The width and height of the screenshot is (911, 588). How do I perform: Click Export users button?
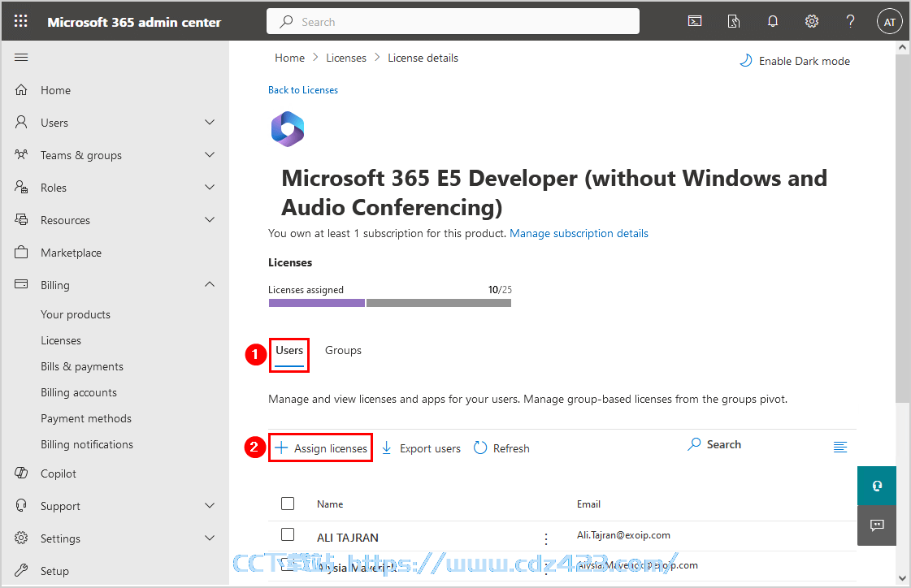421,448
